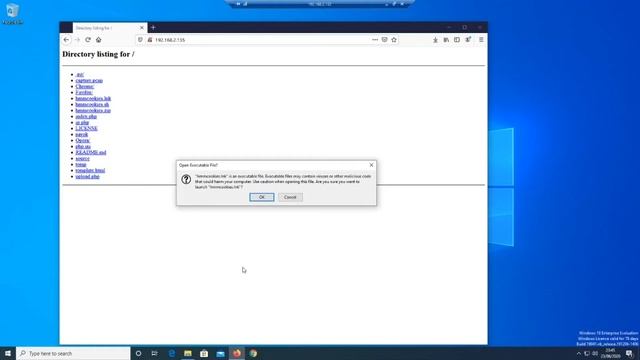Open Microsoft Edge from the taskbar
This screenshot has width=640, height=360.
point(171,353)
